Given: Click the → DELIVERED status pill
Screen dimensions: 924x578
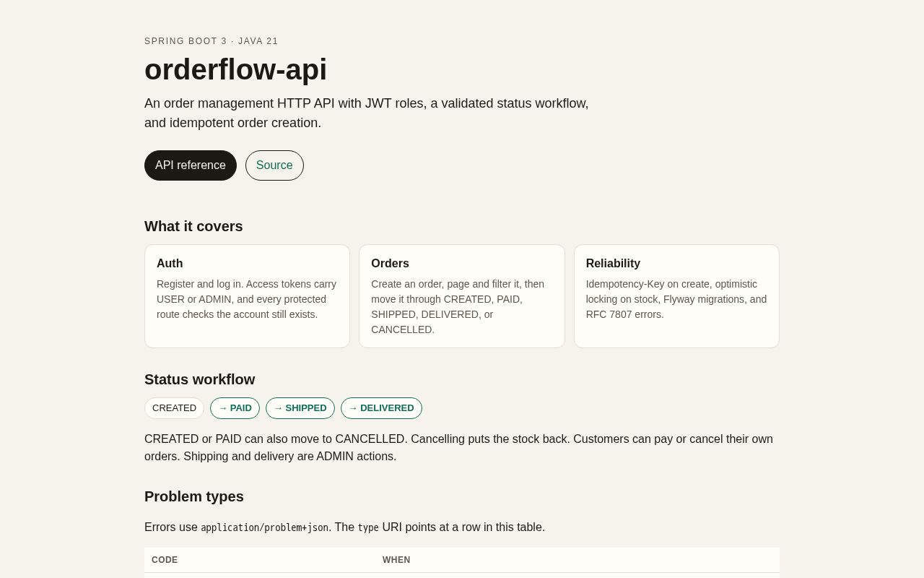Looking at the screenshot, I should tap(381, 408).
